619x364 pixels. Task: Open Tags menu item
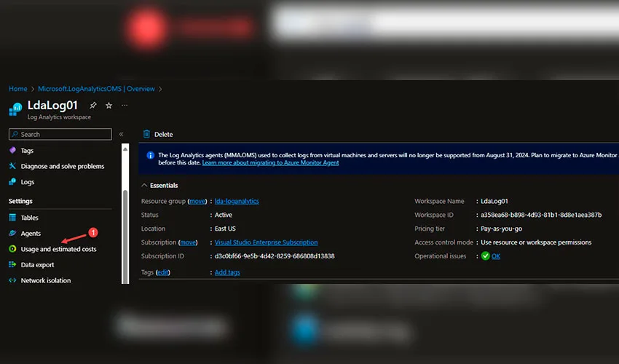[x=27, y=151]
